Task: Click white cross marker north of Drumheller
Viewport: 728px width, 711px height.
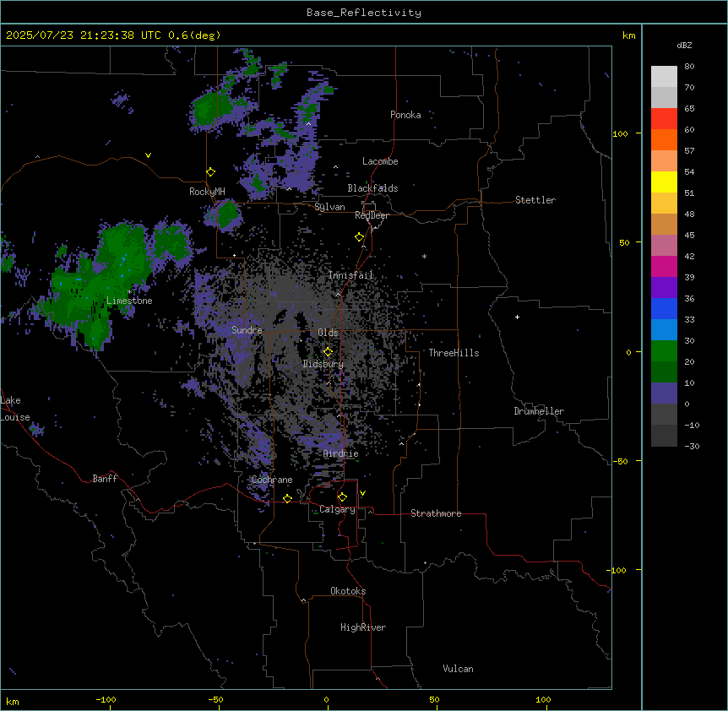Action: [517, 317]
